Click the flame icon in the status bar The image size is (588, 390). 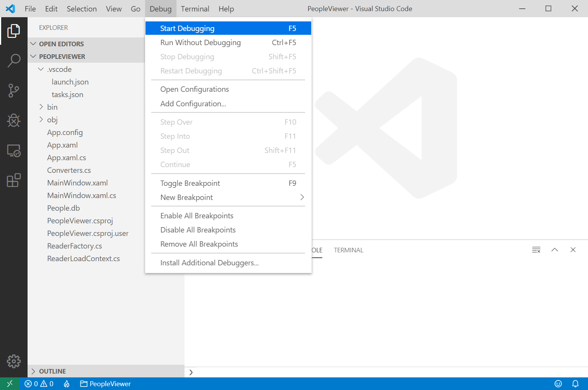[x=66, y=383]
